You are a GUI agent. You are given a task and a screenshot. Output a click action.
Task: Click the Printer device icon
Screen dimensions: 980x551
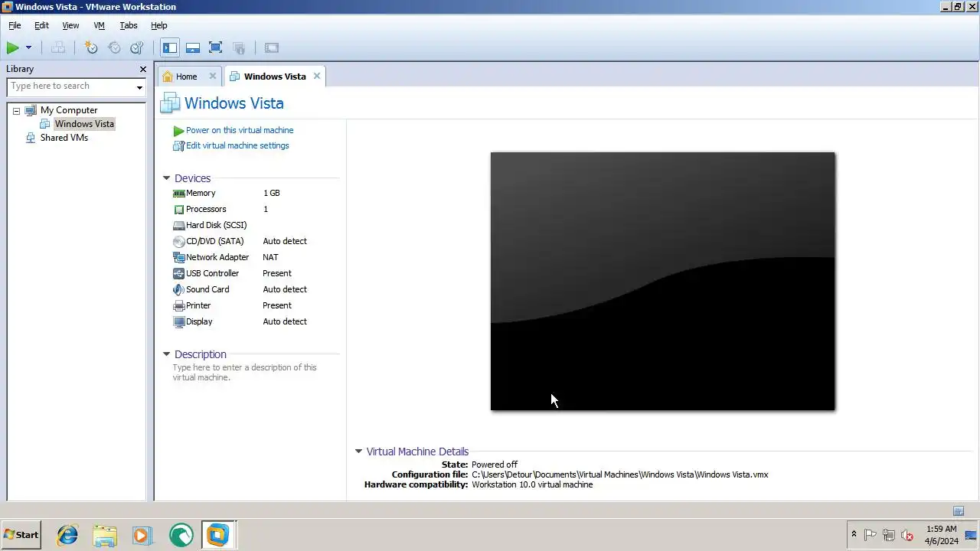(x=179, y=306)
